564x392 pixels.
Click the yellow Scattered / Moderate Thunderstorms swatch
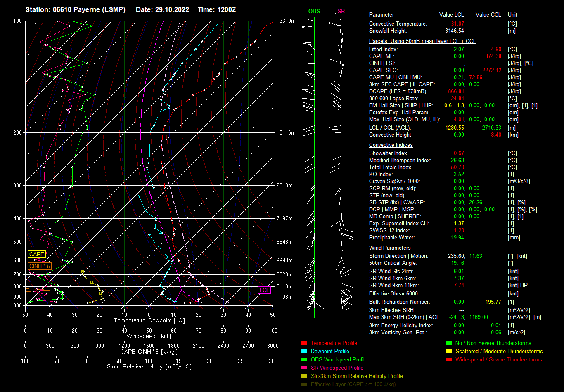point(449,352)
